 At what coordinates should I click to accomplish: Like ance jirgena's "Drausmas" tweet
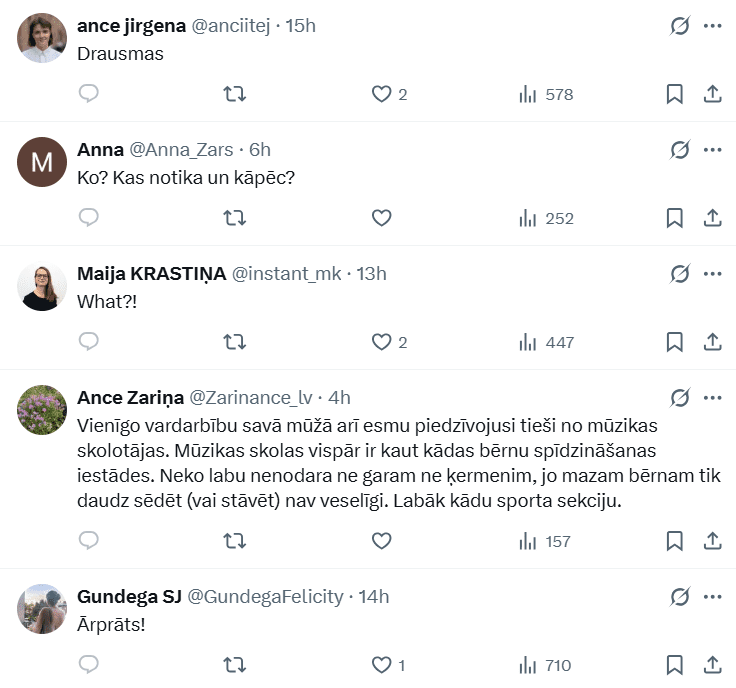[381, 94]
